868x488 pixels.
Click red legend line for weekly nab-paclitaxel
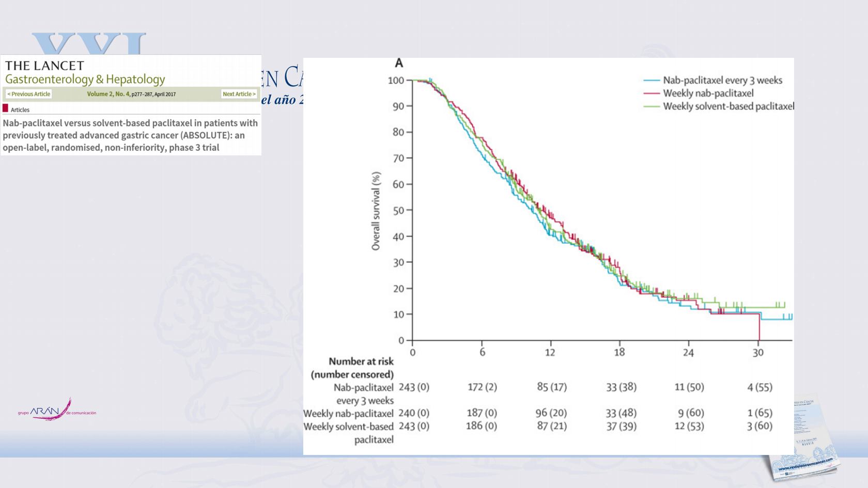coord(652,93)
